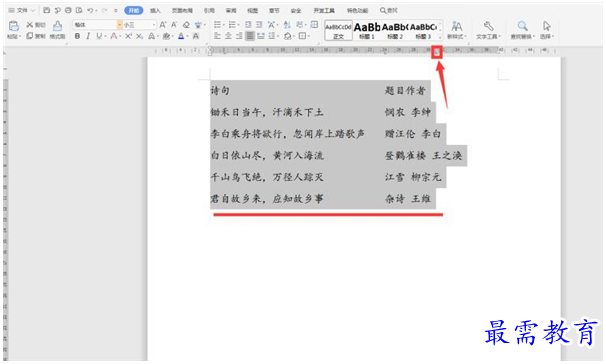Expand the 文件 menu arrow
This screenshot has width=606, height=364.
pyautogui.click(x=33, y=10)
